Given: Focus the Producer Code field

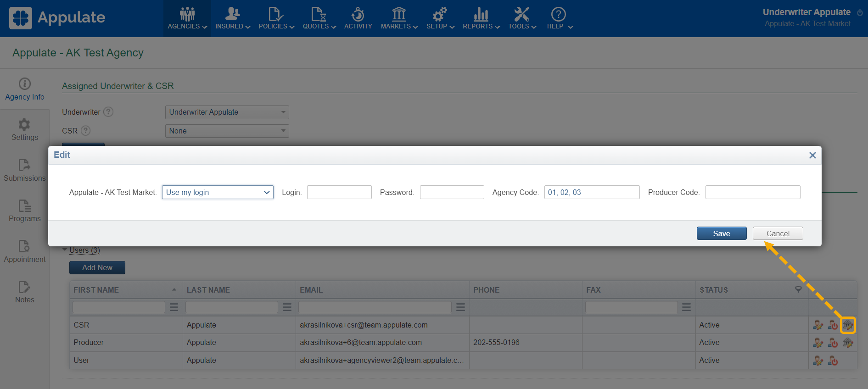Looking at the screenshot, I should pos(752,192).
